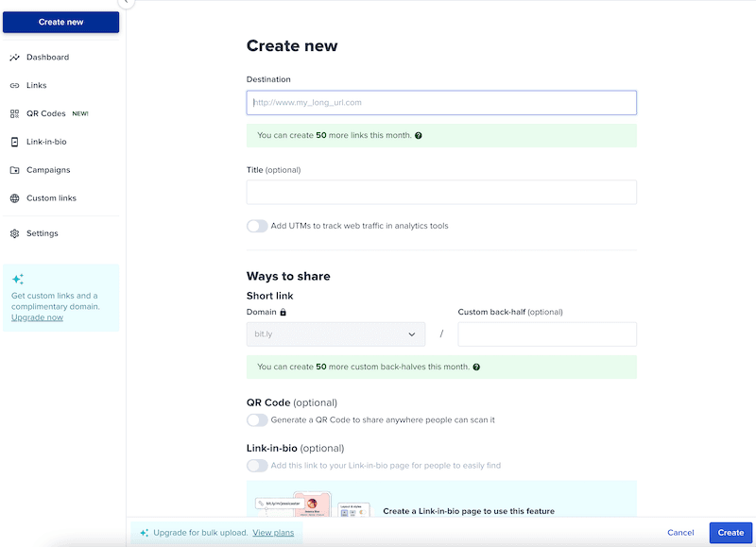The width and height of the screenshot is (756, 547).
Task: Click the Custom links globe icon
Action: coord(17,198)
